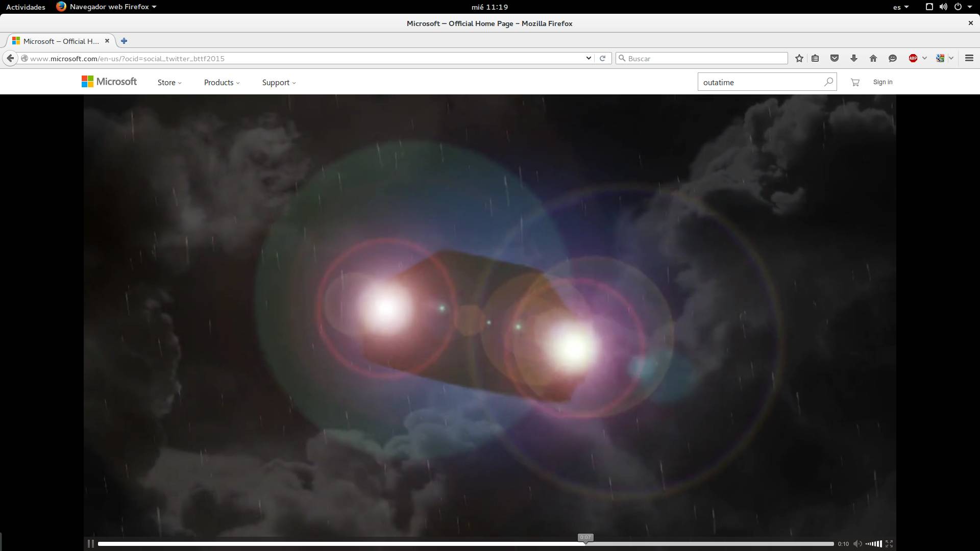
Task: Save page to Pocket
Action: tap(835, 58)
